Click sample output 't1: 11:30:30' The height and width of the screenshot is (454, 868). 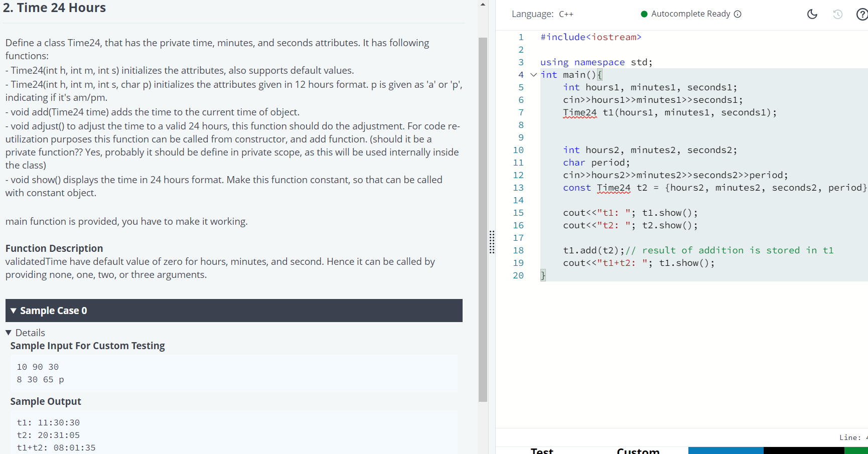[x=48, y=423]
